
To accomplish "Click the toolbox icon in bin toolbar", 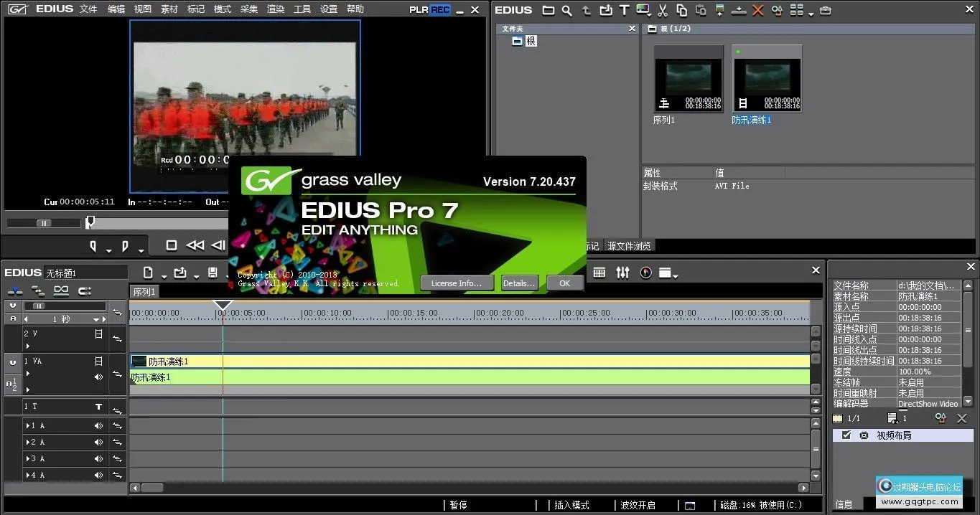I will coord(825,11).
